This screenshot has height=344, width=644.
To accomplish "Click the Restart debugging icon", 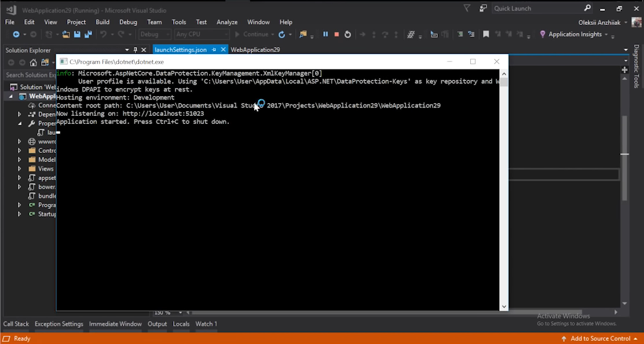I will (347, 35).
